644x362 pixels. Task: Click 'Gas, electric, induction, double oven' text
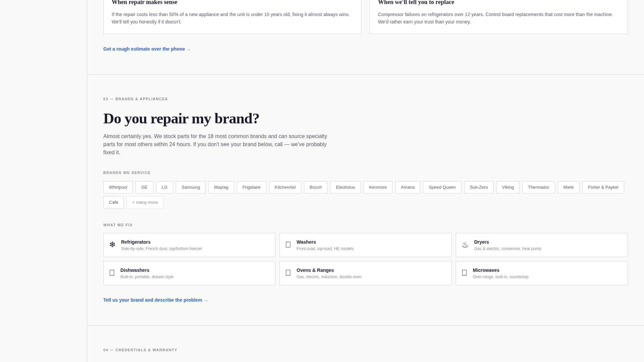pyautogui.click(x=329, y=277)
